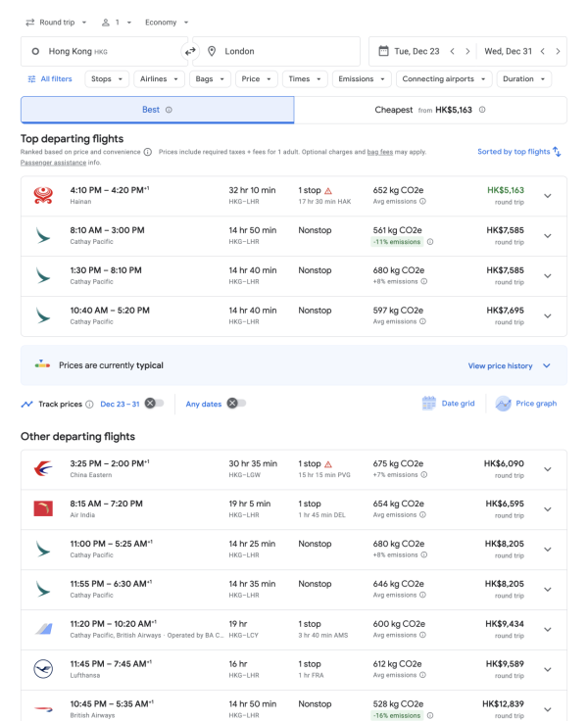Open the Round trip type dropdown
The height and width of the screenshot is (721, 588).
tap(57, 22)
